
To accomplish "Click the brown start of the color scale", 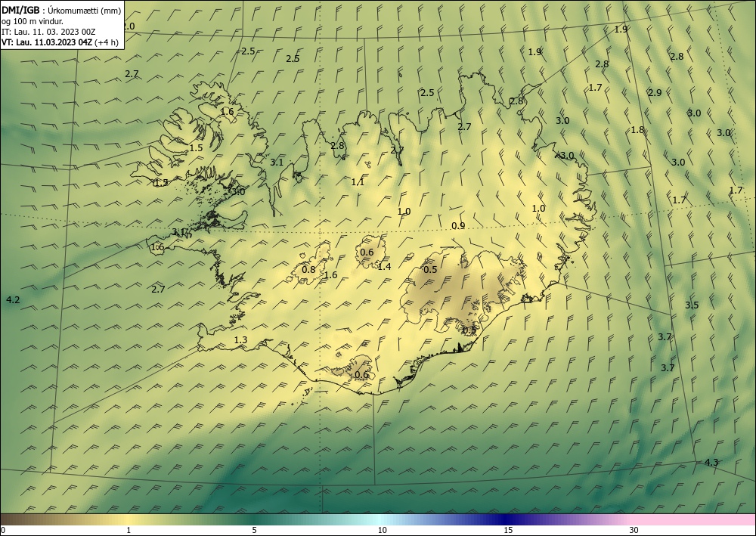I will pyautogui.click(x=14, y=519).
